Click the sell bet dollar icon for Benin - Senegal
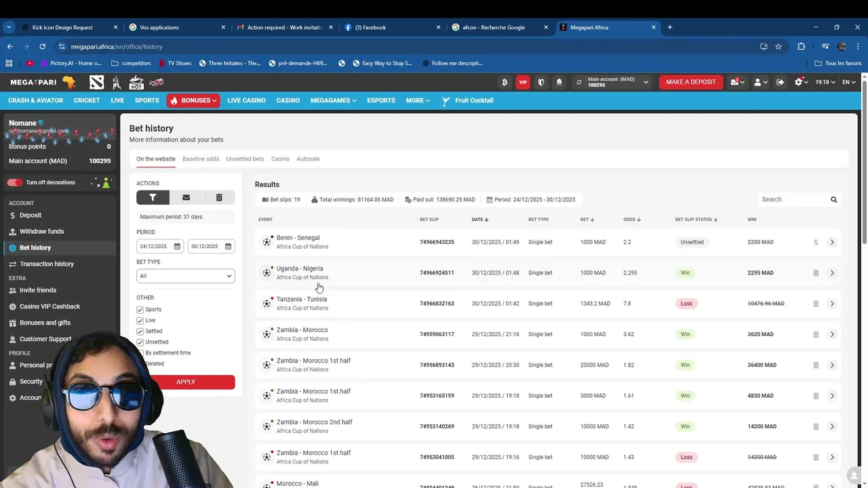The height and width of the screenshot is (488, 868). pos(816,242)
